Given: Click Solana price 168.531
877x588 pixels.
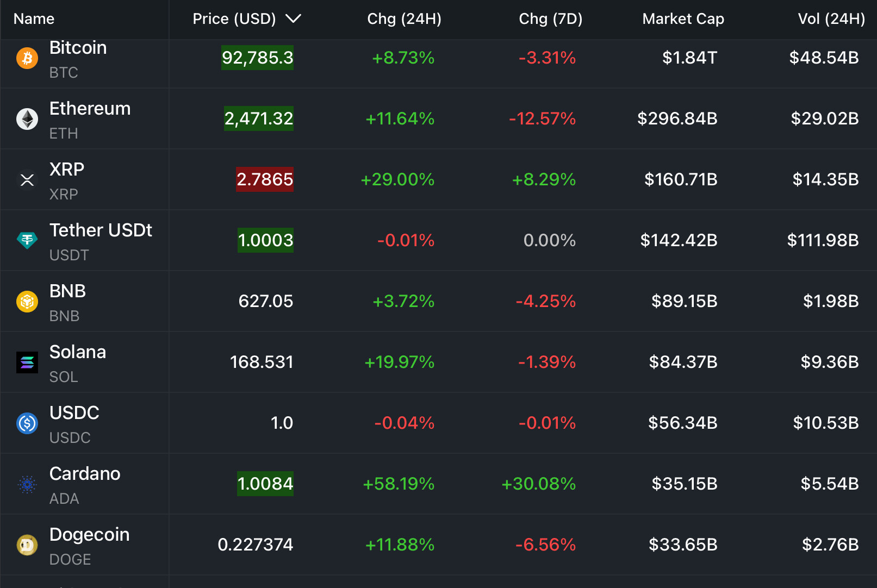Looking at the screenshot, I should 262,362.
